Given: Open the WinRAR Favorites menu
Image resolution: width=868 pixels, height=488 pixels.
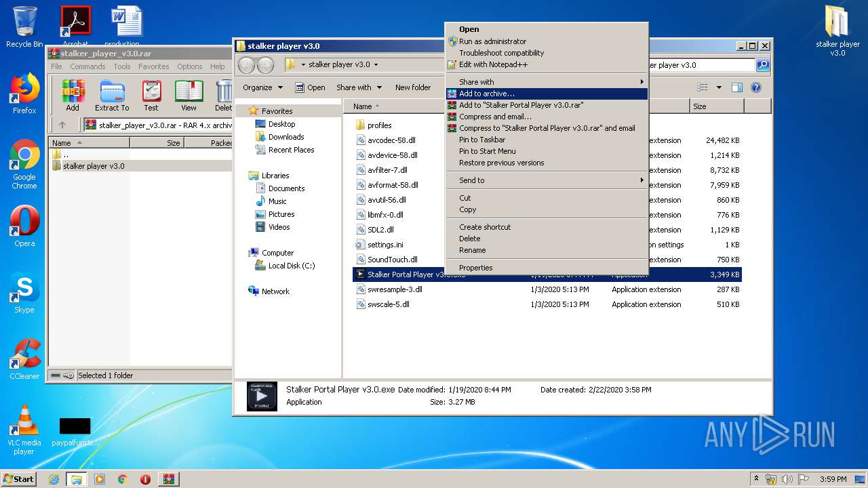Looking at the screenshot, I should coord(154,66).
